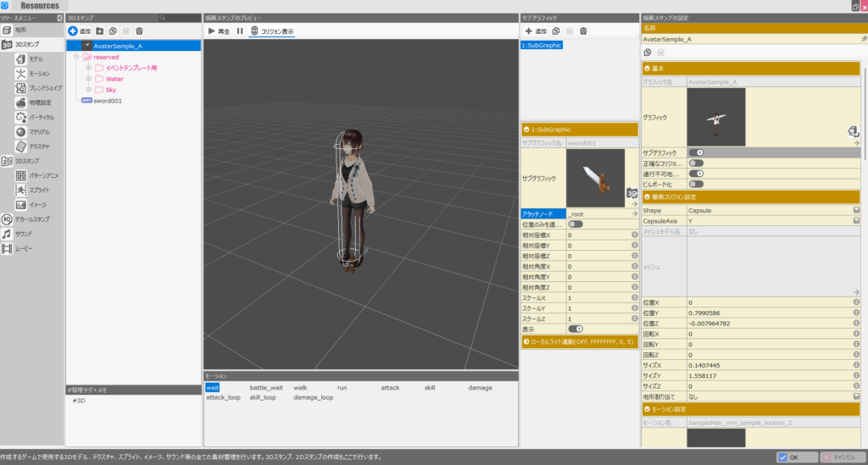Select the ブレンドシェイプ (Blendshape) icon
The width and height of the screenshot is (868, 465).
coord(21,88)
